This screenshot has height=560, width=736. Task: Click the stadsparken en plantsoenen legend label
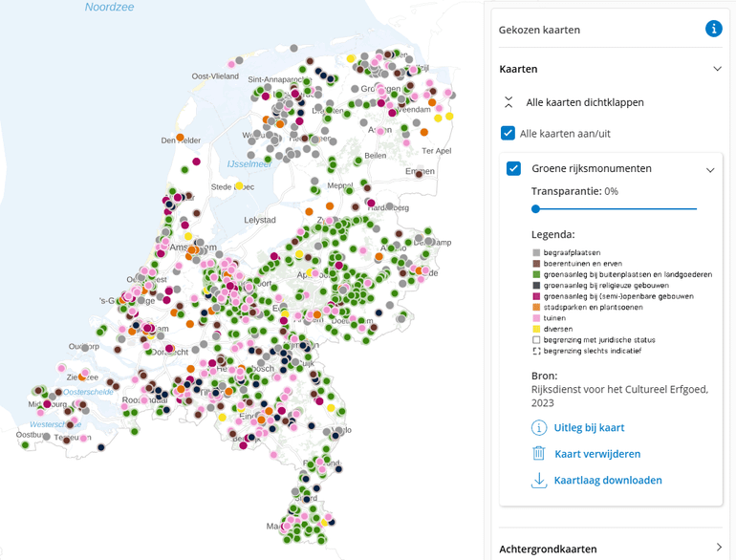593,307
